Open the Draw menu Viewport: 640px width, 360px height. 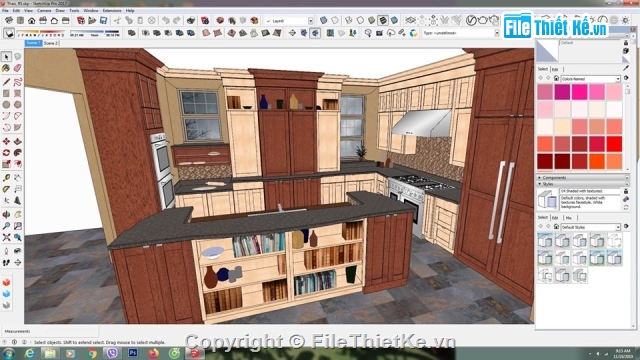60,11
